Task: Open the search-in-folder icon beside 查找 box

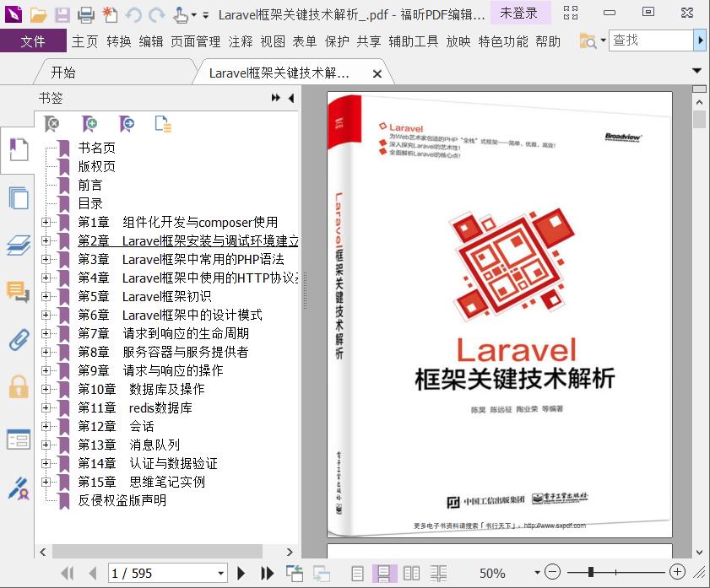Action: coord(588,41)
